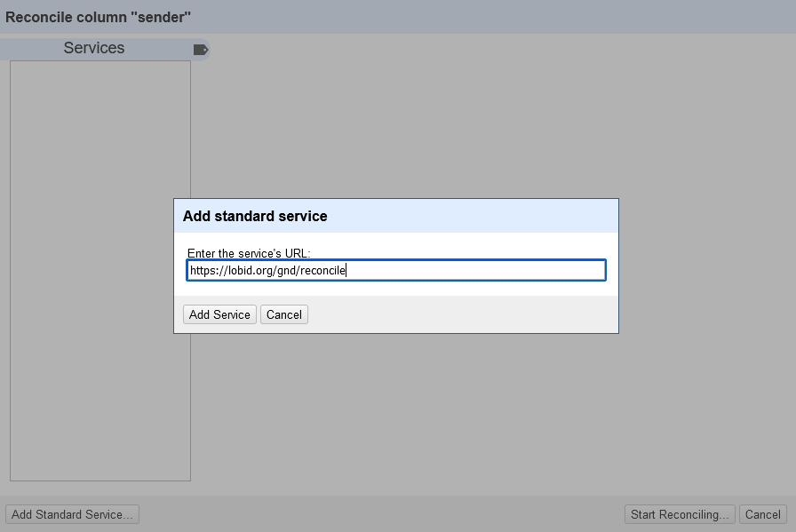Click the Start Reconciling button

[x=680, y=514]
